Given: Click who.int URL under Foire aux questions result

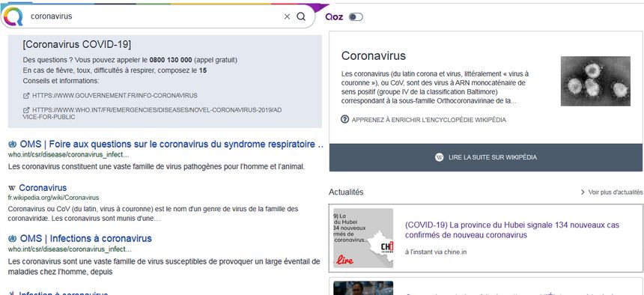Looking at the screenshot, I should pos(69,155).
